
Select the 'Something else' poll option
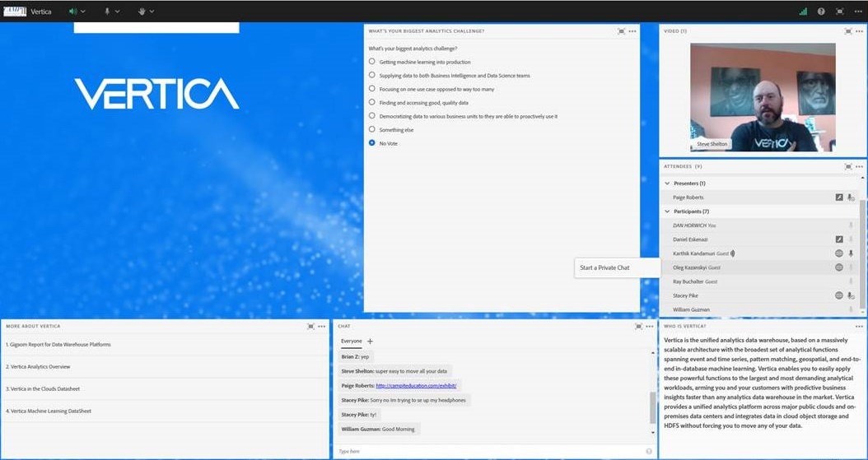click(x=372, y=129)
